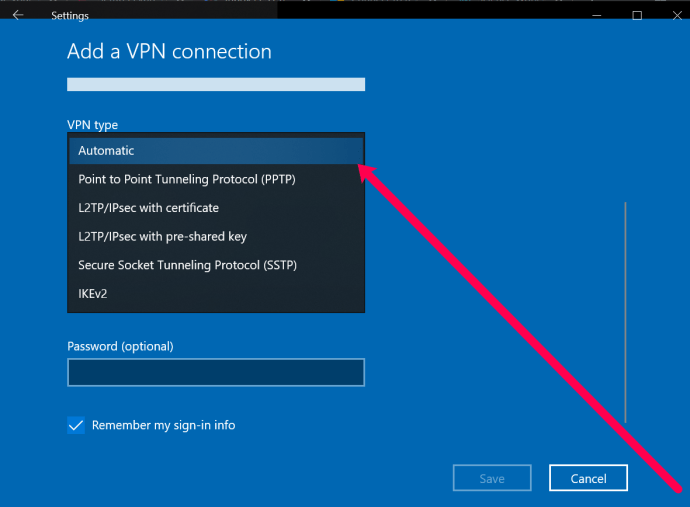Choose Secure Socket Tunneling Protocol (SSTP)
The width and height of the screenshot is (690, 507).
[x=216, y=265]
